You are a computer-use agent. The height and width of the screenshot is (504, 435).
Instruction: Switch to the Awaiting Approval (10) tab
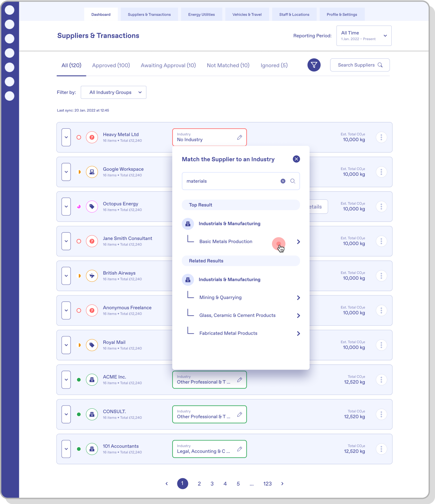(168, 65)
